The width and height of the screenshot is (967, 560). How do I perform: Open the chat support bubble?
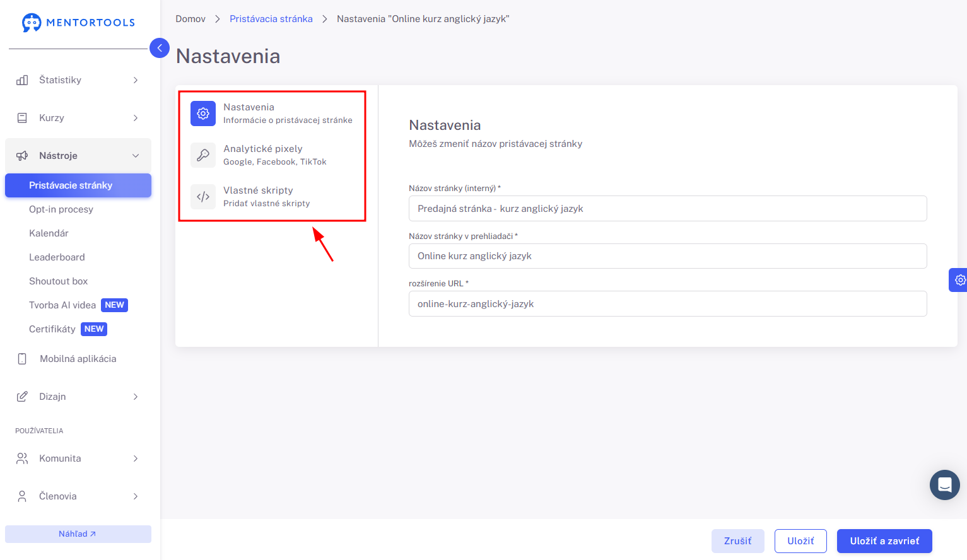pyautogui.click(x=944, y=485)
